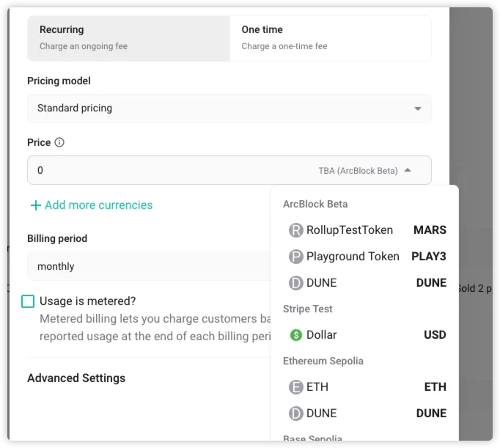
Task: Pick the MARS token code
Action: (x=430, y=230)
